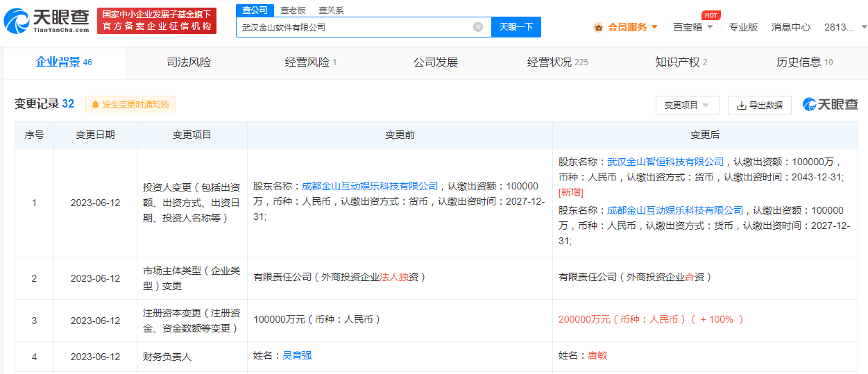Screen dimensions: 868x374
Task: Click the 发生变更时通知我 button
Action: (x=130, y=104)
